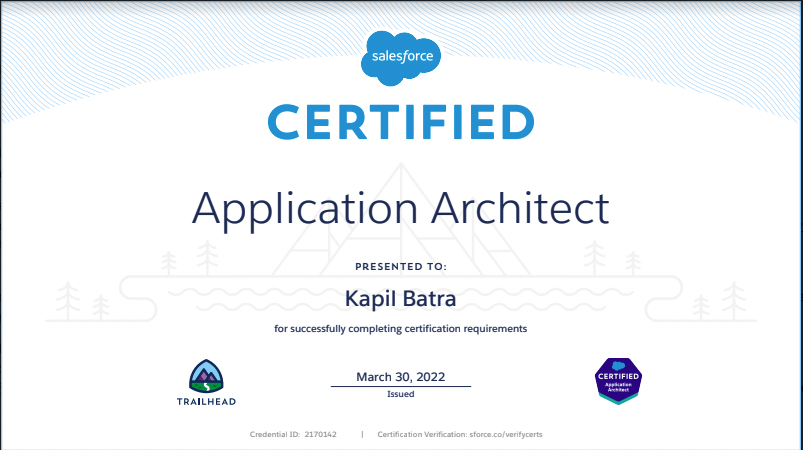Viewport: 803px width, 450px height.
Task: Click the Certified Application Architect hexagon badge
Action: tap(618, 381)
